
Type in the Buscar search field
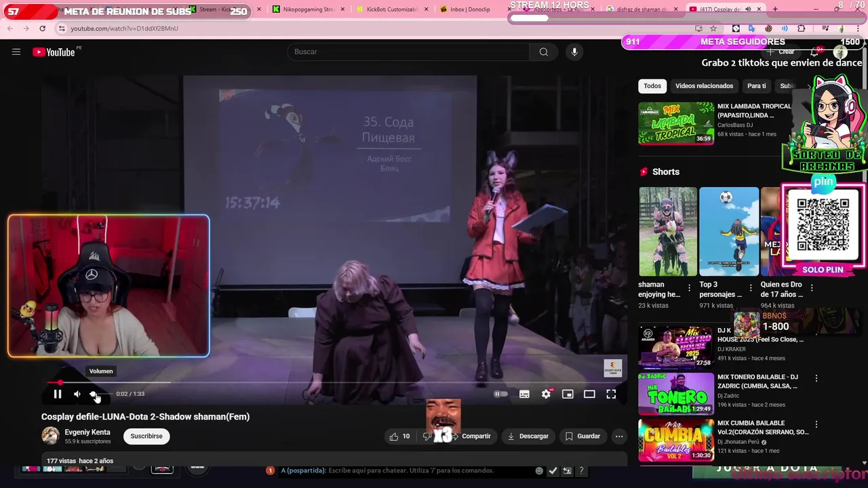(409, 52)
